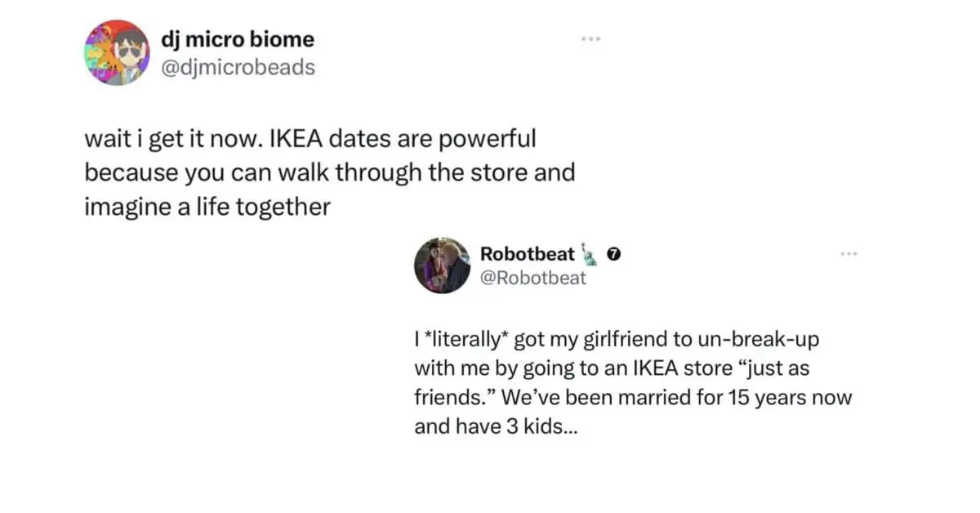Click the Statue of Liberty emoji
This screenshot has width=980, height=513.
(590, 254)
